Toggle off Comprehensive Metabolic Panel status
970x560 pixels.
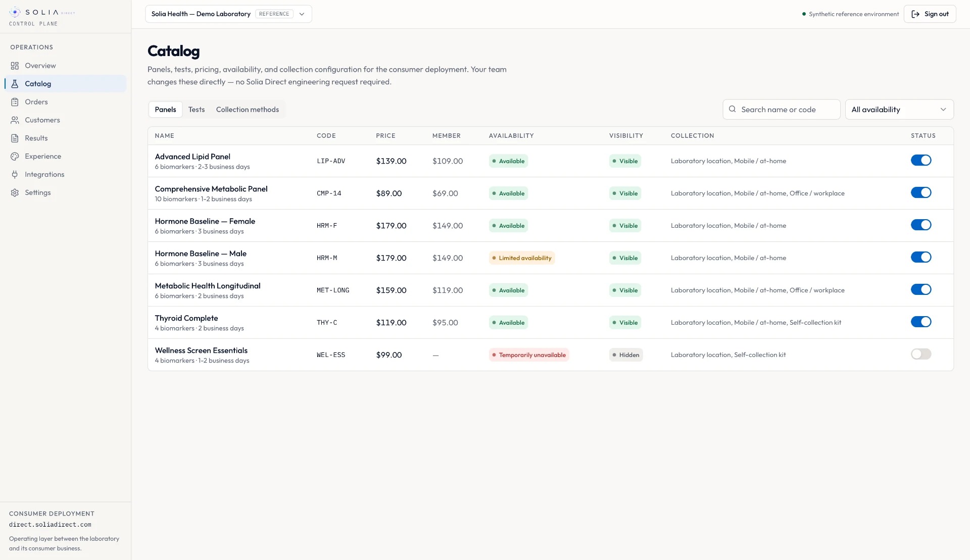(x=921, y=192)
